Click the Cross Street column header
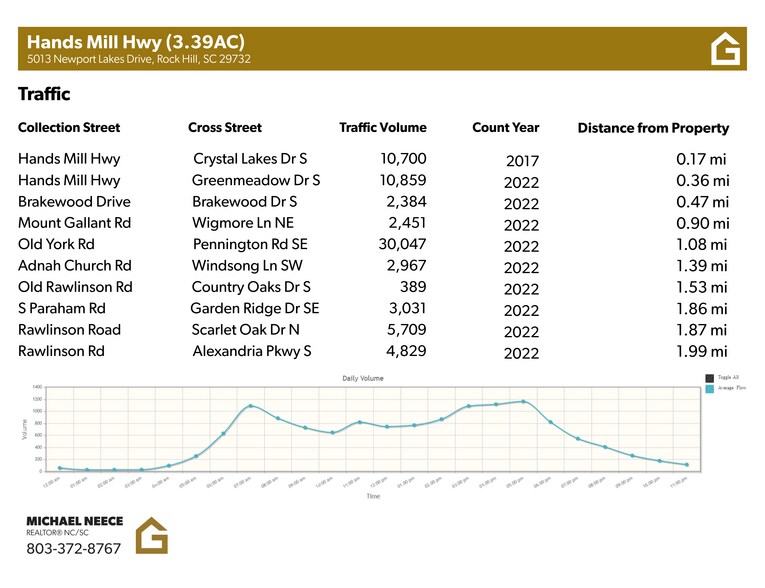This screenshot has width=765, height=588. 225,127
